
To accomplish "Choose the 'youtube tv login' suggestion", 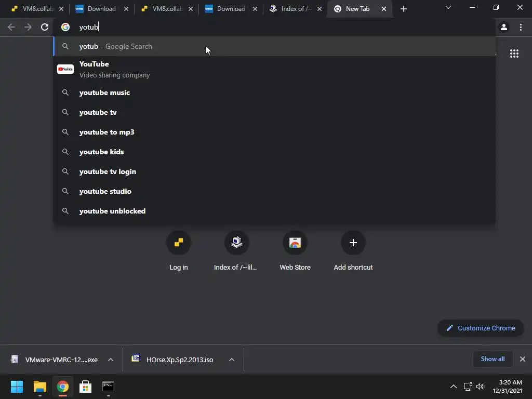I will 274,171.
